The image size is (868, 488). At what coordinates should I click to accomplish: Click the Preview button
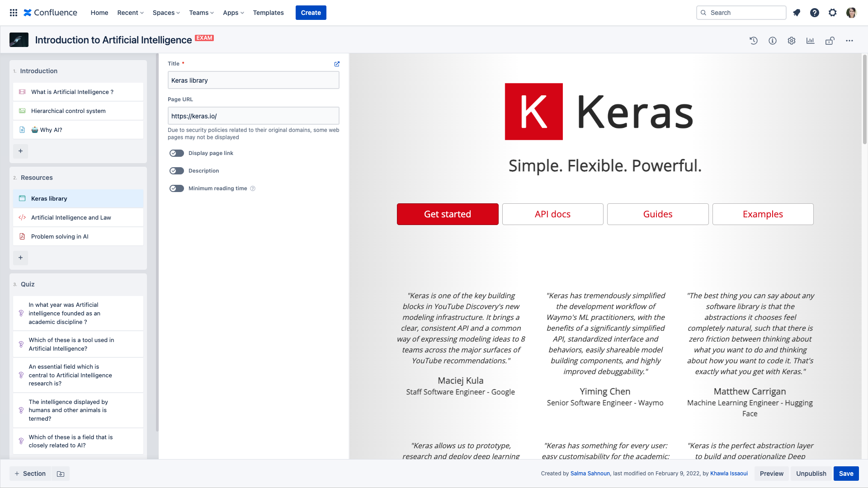(x=772, y=474)
